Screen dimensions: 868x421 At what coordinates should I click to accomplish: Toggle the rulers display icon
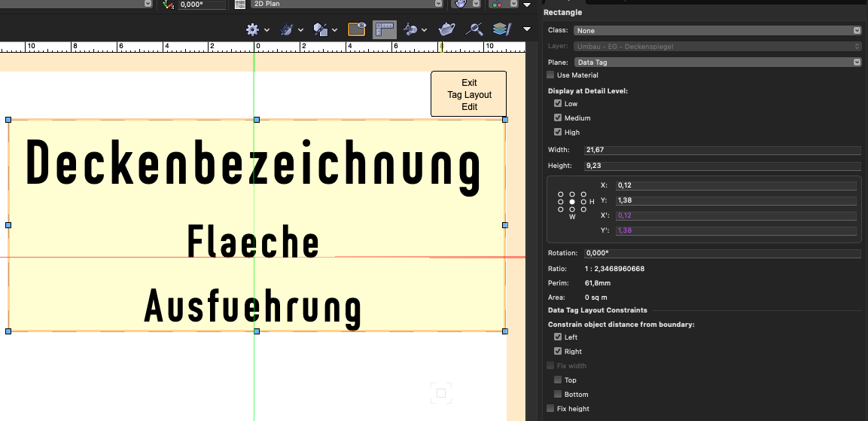pos(385,29)
